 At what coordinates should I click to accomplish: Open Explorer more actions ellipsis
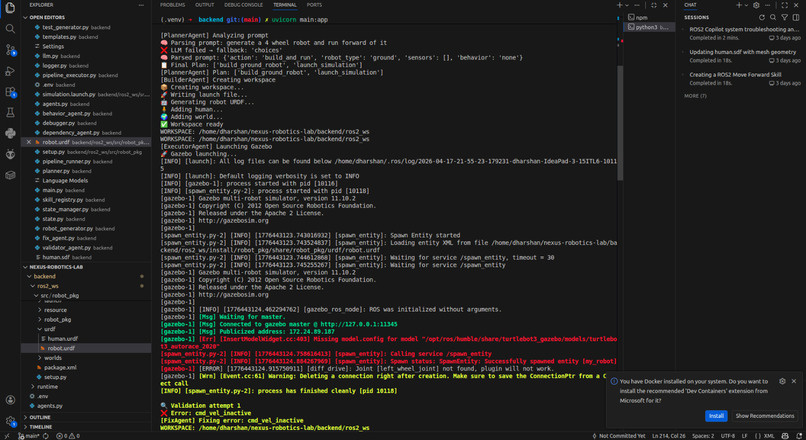coord(141,5)
